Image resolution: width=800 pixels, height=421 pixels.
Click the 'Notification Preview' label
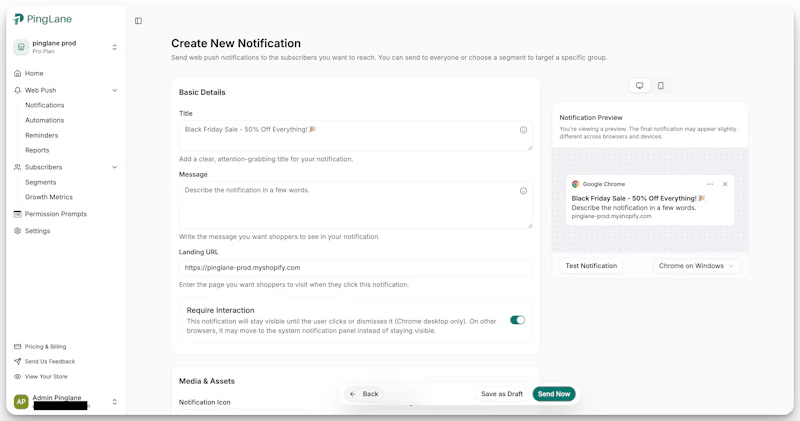(x=591, y=117)
